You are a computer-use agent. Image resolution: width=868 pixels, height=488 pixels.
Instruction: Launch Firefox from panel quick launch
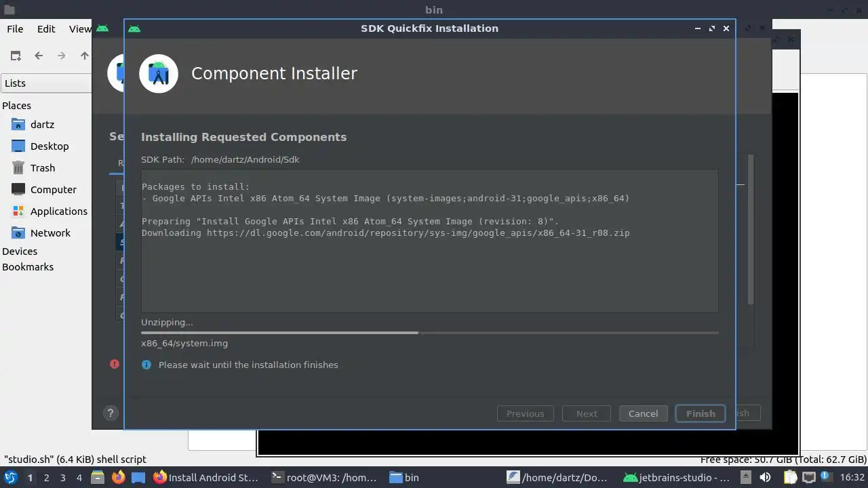pos(118,477)
